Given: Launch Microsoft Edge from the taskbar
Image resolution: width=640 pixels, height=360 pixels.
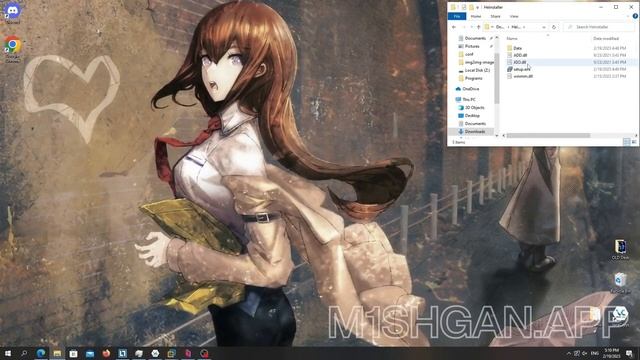Looking at the screenshot, I should [x=41, y=353].
